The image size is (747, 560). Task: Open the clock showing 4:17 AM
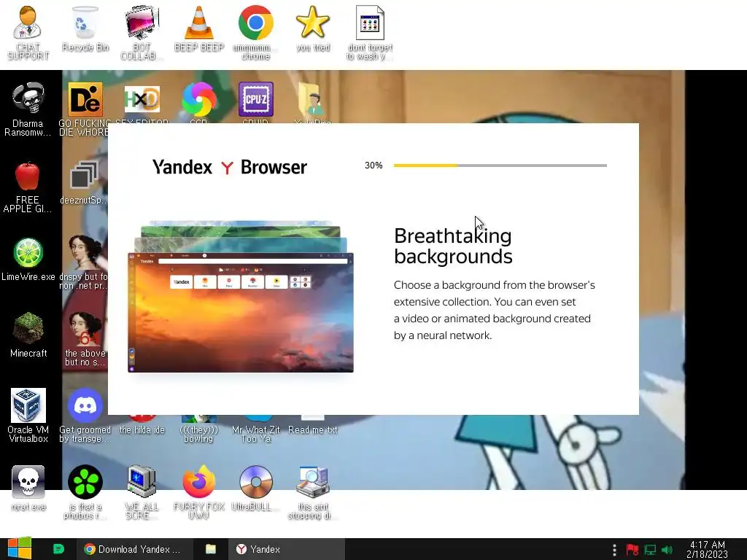(707, 549)
